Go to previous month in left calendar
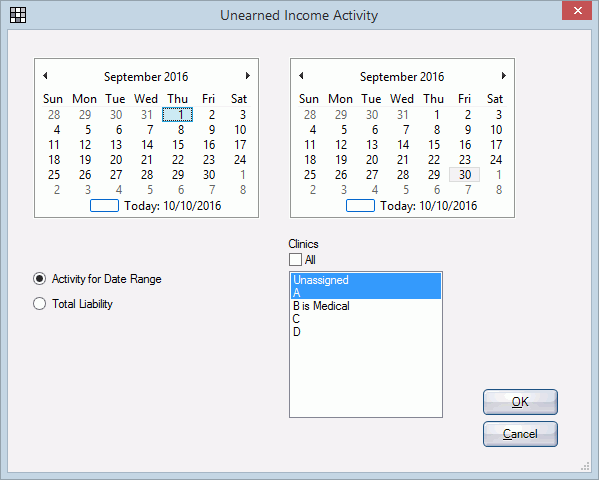This screenshot has width=599, height=480. click(45, 76)
